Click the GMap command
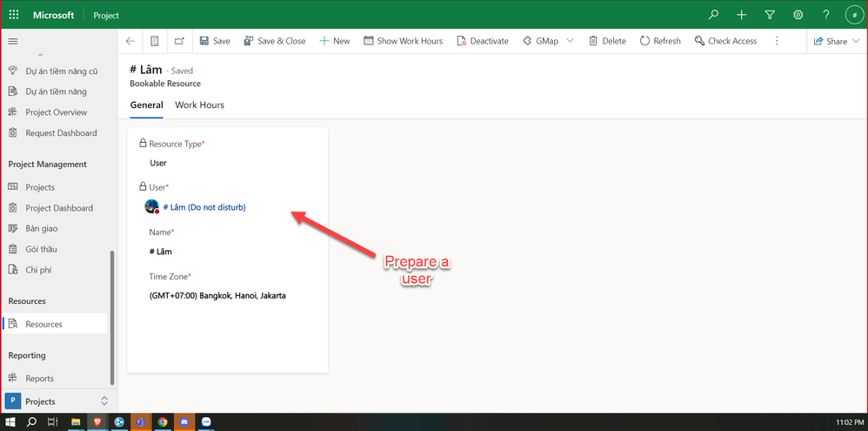This screenshot has width=868, height=431. click(x=541, y=41)
